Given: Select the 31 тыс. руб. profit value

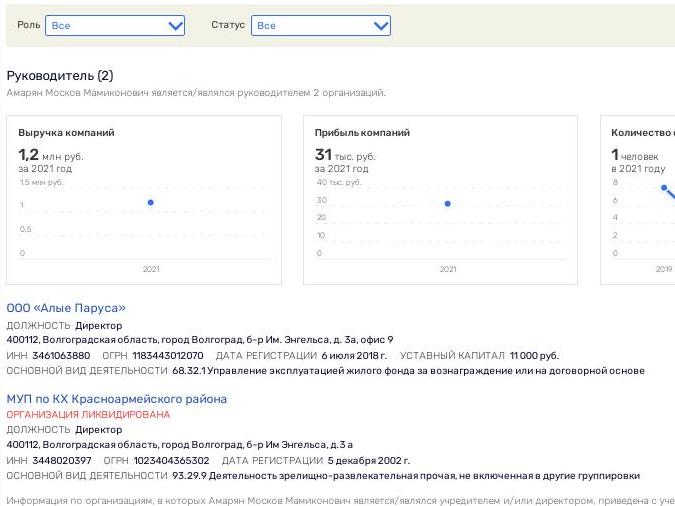Looking at the screenshot, I should click(345, 155).
